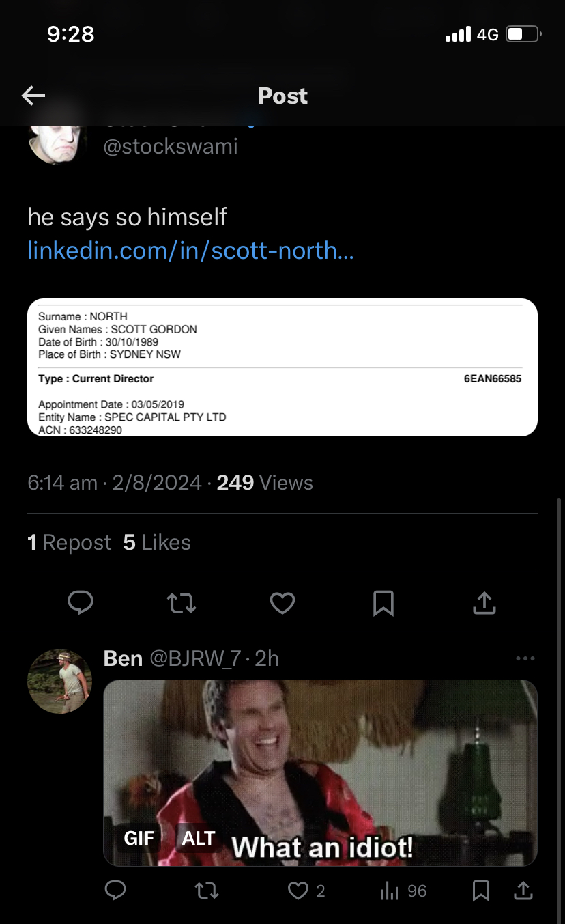Share the main post
Screen dimensions: 565x924
click(x=484, y=603)
